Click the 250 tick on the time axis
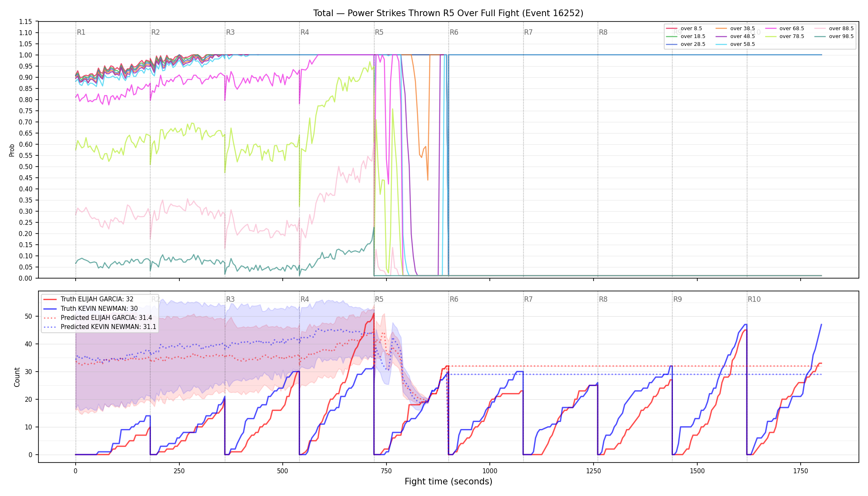 point(179,471)
